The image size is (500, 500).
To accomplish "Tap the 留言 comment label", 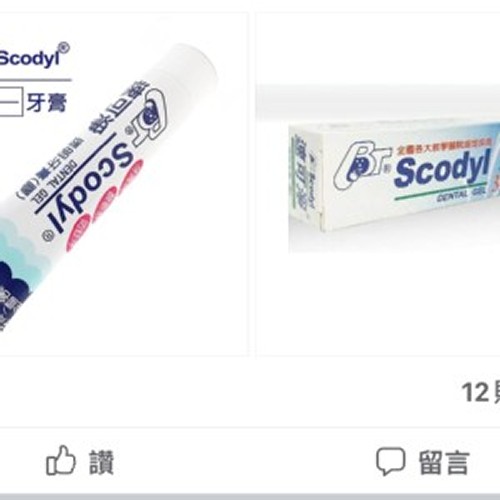I will [444, 462].
